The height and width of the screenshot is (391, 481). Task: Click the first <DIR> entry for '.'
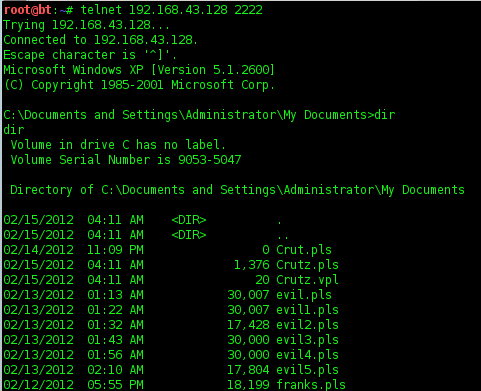pos(189,220)
